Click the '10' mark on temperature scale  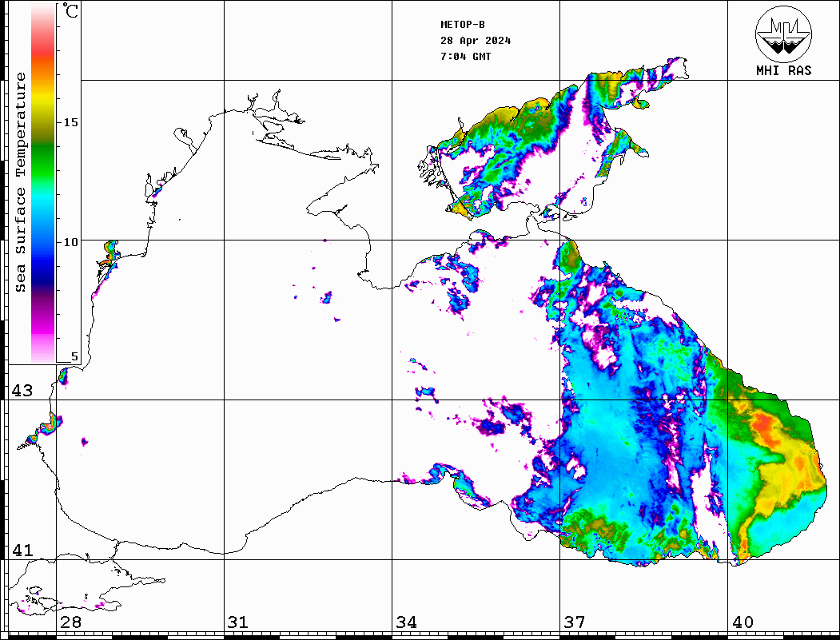click(x=70, y=242)
